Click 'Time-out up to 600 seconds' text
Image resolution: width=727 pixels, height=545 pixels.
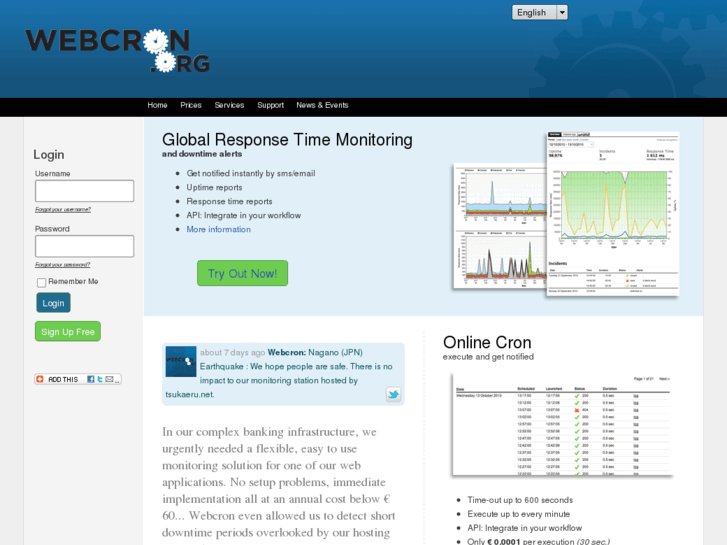click(520, 500)
